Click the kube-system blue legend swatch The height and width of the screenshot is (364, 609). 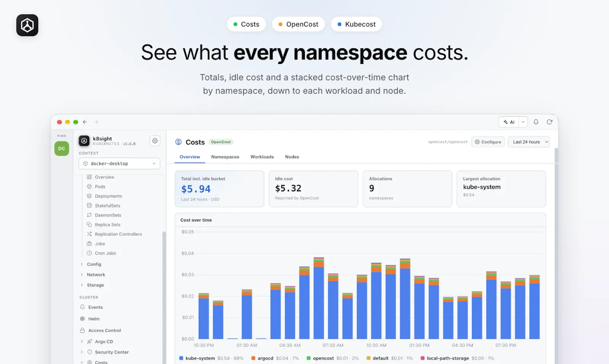coord(181,358)
